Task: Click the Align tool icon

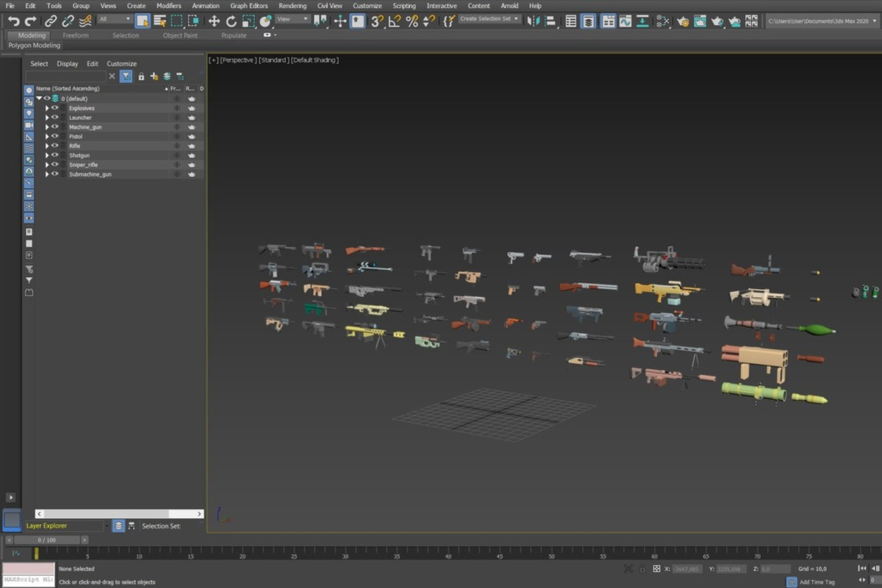Action: 550,21
